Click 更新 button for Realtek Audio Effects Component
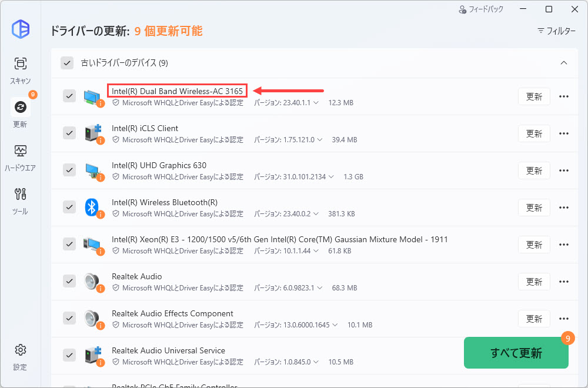Screen dimensions: 588x388 coord(534,319)
